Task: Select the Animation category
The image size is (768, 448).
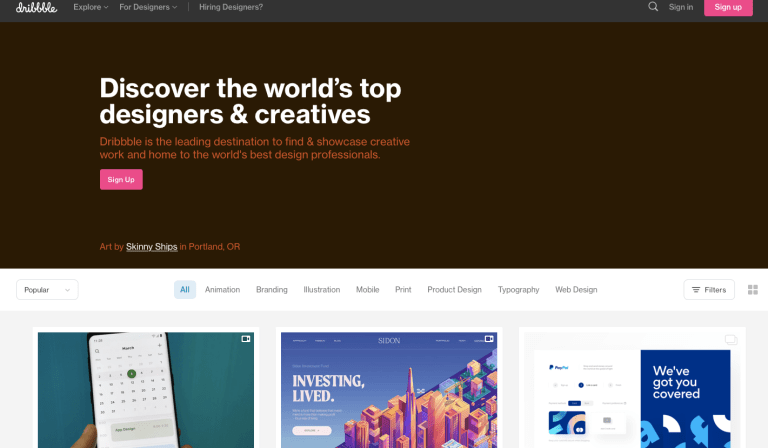Action: tap(222, 290)
